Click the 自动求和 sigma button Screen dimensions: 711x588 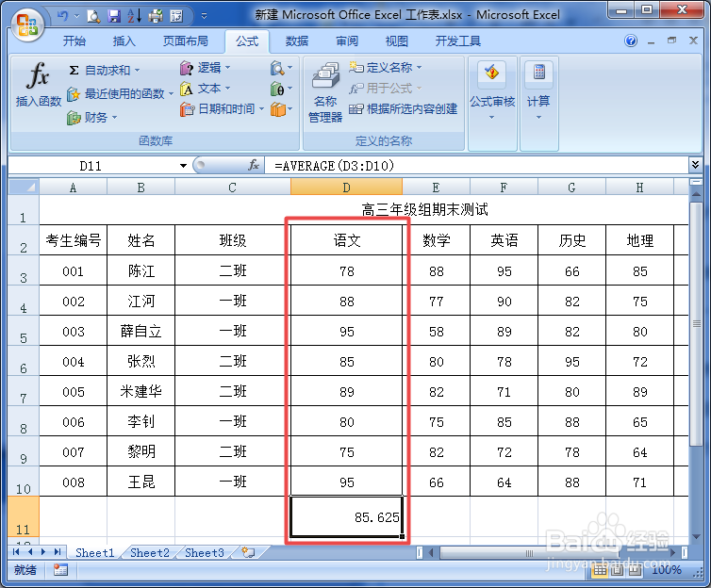[99, 71]
